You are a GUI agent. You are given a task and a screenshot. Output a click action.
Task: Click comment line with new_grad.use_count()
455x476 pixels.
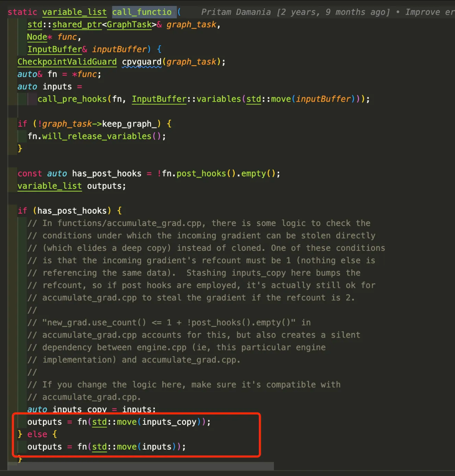[x=169, y=323]
